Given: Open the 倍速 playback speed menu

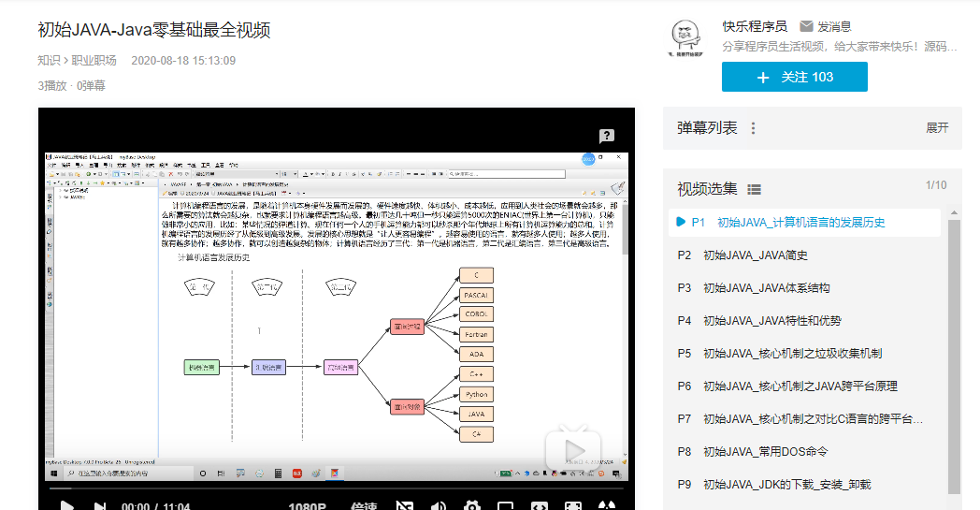Looking at the screenshot, I should click(x=364, y=505).
